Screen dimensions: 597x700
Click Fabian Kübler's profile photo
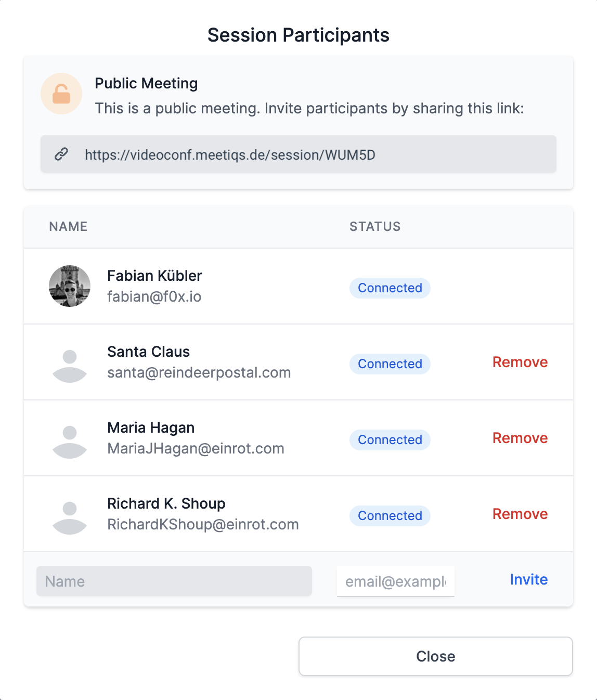70,286
